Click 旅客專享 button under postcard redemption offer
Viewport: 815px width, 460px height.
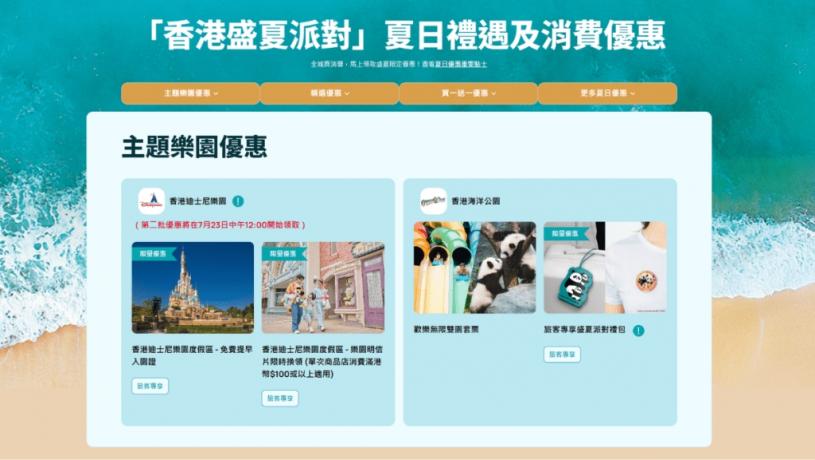280,398
